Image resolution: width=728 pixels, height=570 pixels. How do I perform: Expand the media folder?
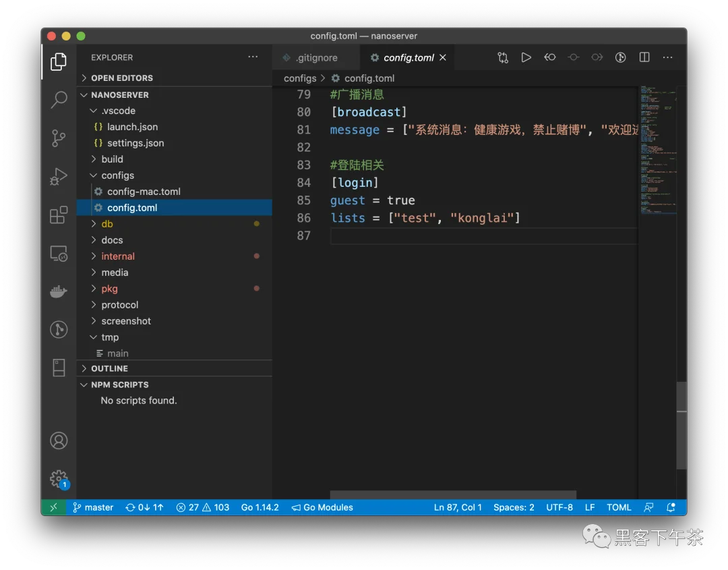pos(175,273)
